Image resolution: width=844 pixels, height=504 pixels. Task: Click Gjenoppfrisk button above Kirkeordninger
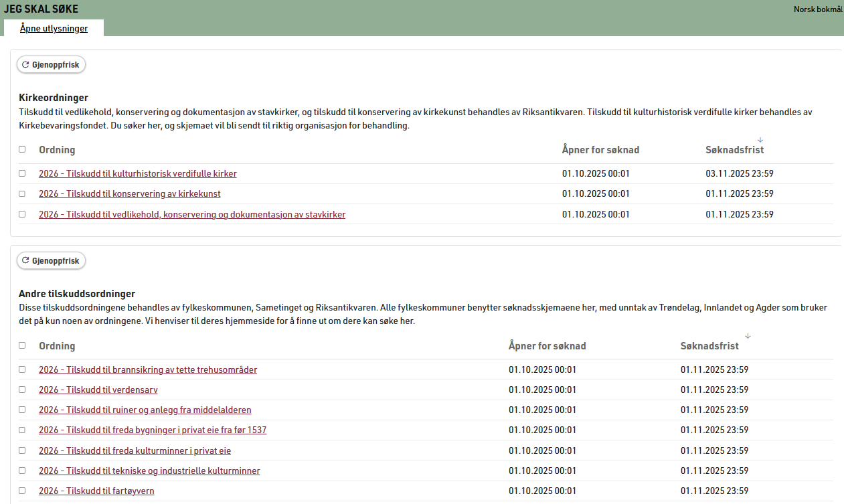pyautogui.click(x=51, y=65)
